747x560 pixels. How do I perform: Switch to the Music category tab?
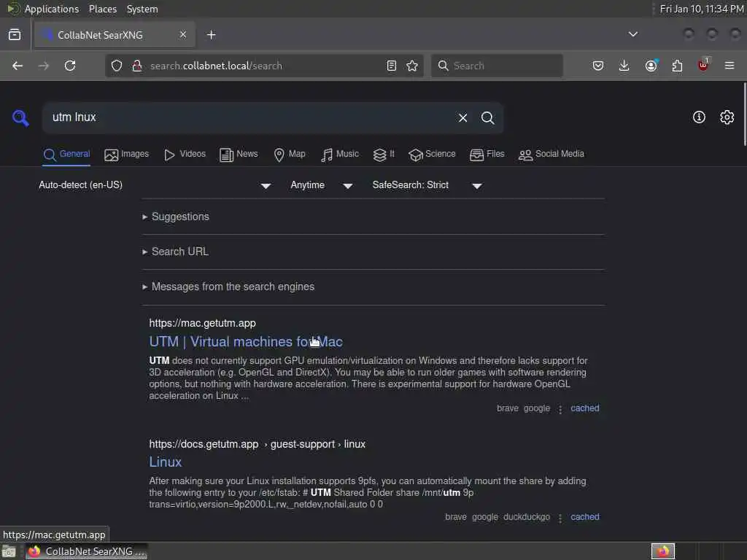tap(340, 155)
